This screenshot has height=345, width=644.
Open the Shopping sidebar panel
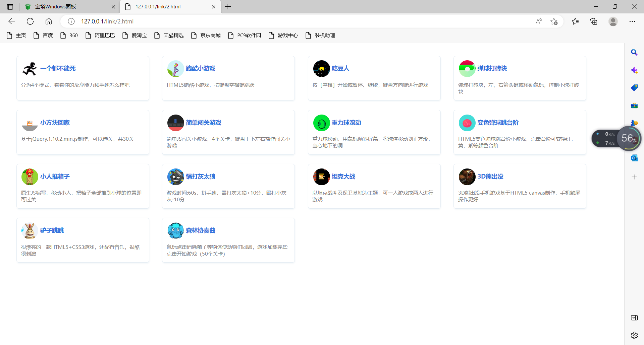(x=635, y=87)
